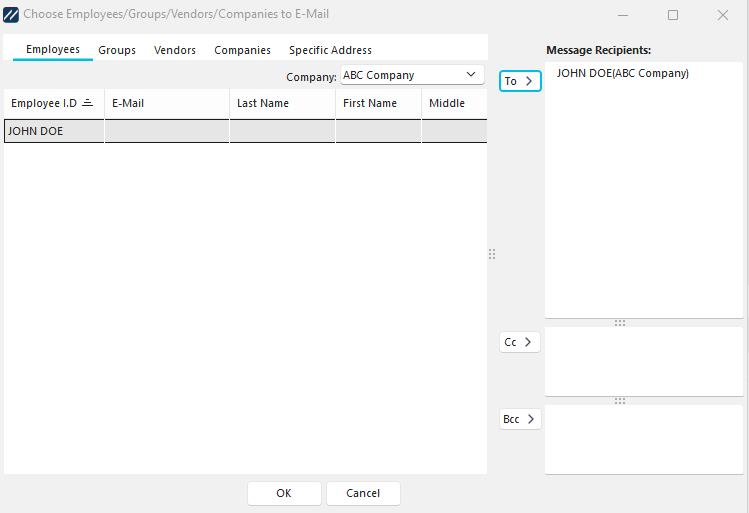The width and height of the screenshot is (749, 513).
Task: Click the First Name column header
Action: 378,103
